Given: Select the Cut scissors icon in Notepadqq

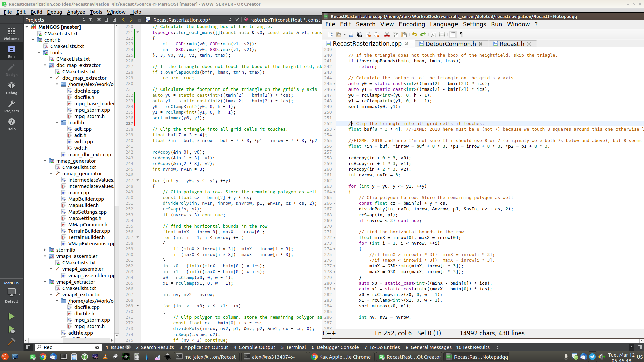Looking at the screenshot, I should [387, 34].
